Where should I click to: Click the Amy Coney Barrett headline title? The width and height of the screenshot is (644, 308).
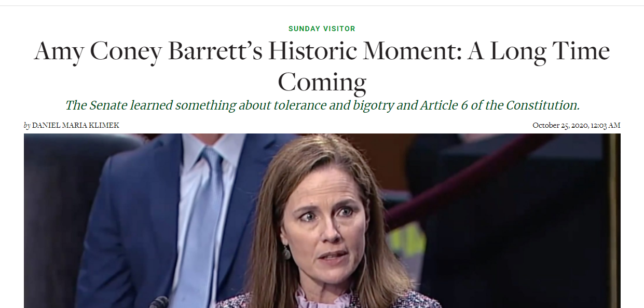click(x=322, y=66)
